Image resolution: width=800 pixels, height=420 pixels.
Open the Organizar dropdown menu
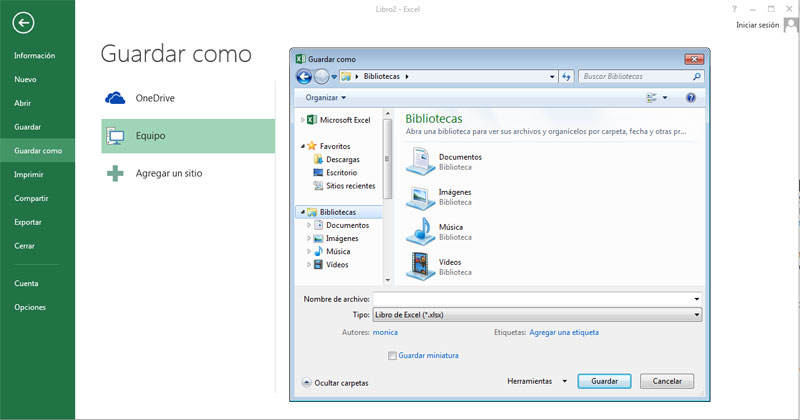pyautogui.click(x=326, y=97)
